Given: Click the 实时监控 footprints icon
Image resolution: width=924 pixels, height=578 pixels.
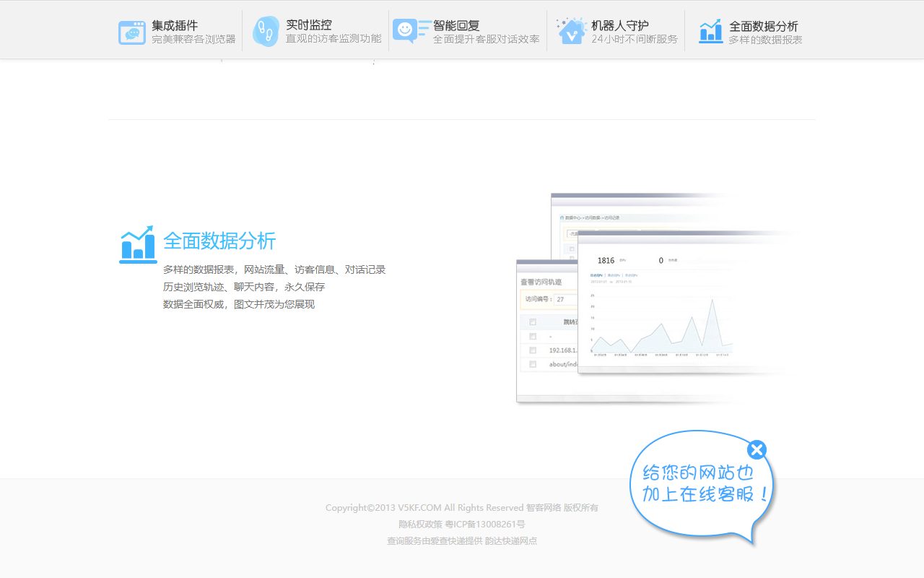Looking at the screenshot, I should (x=266, y=32).
